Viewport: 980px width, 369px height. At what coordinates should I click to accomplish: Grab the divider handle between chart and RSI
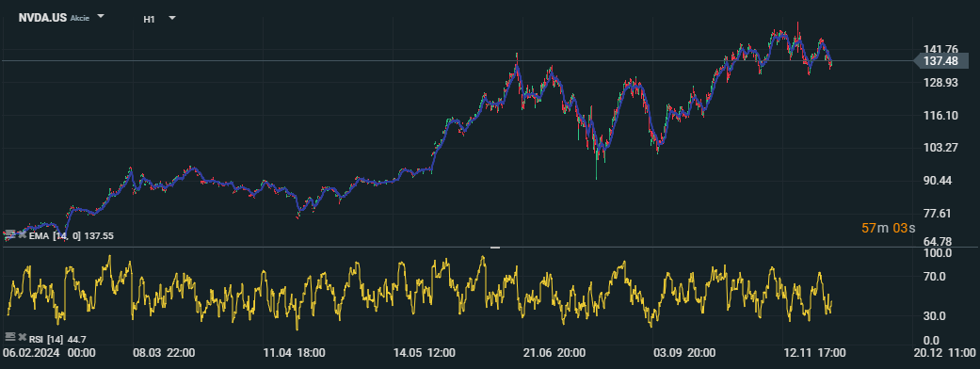495,248
